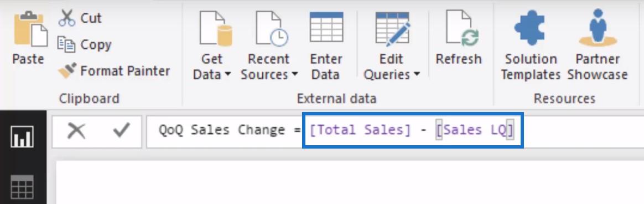This screenshot has height=204, width=644.
Task: Open the Enter Data table icon
Action: (326, 27)
